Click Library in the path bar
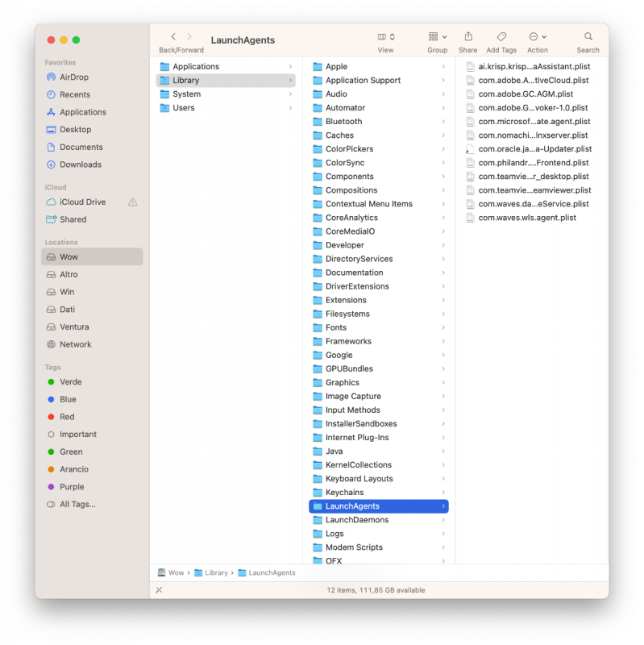 (211, 572)
